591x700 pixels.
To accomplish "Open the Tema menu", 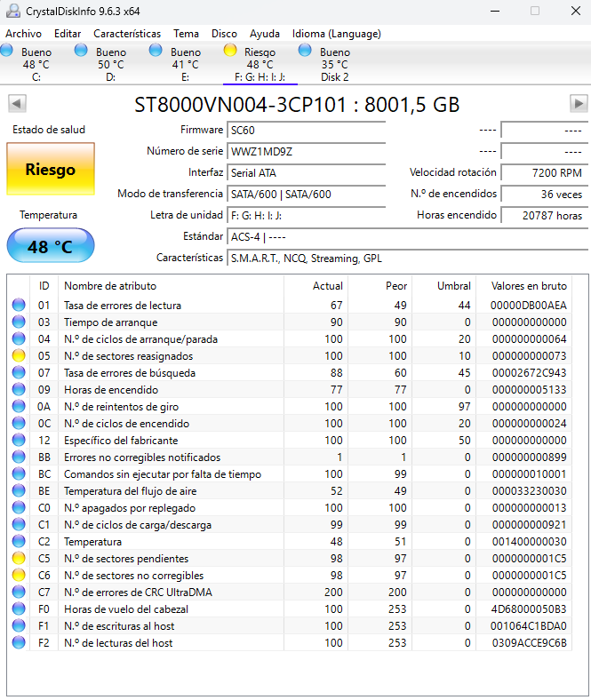I will 187,34.
